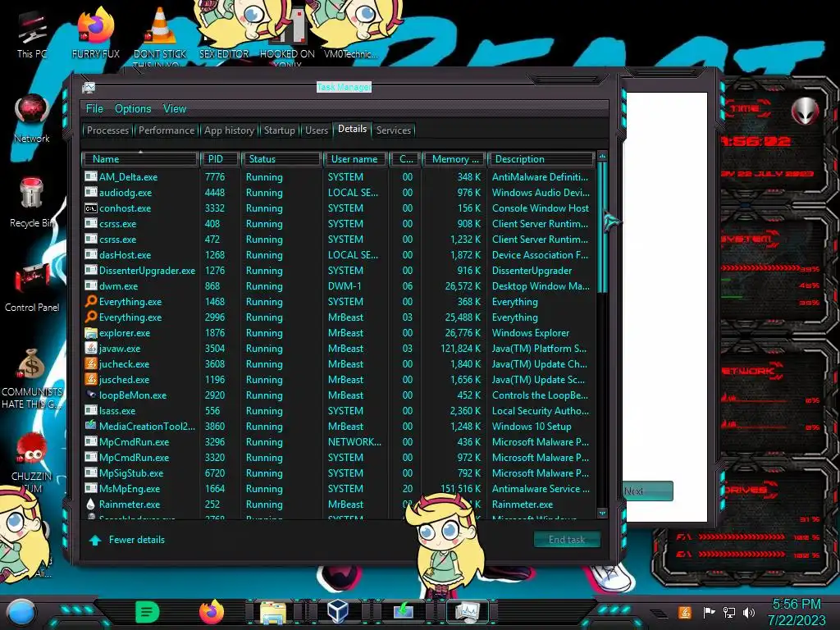This screenshot has height=630, width=840.
Task: Open File Explorer from the taskbar
Action: [x=272, y=612]
